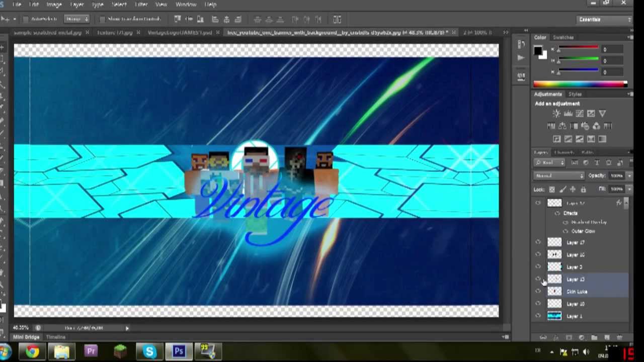Switch to the Swatches tab
The image size is (644, 362).
(563, 37)
